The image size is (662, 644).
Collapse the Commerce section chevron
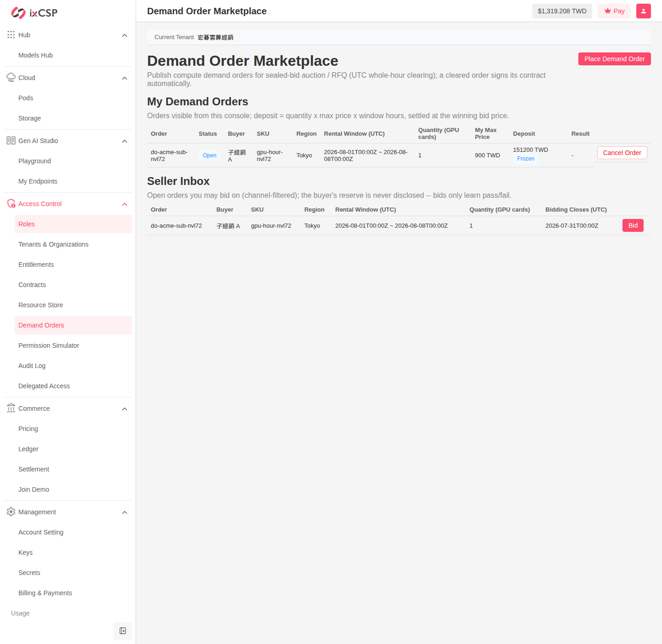pos(125,409)
